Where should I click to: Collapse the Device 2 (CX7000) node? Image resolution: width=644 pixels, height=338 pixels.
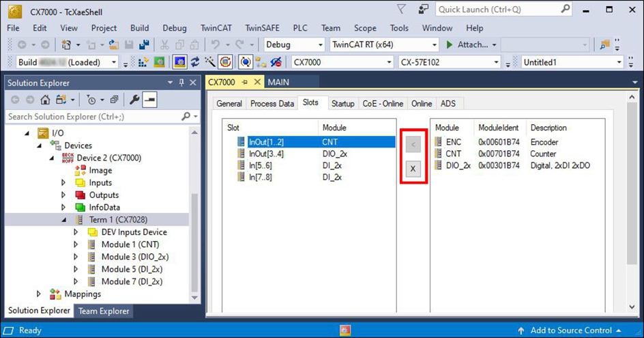point(52,158)
